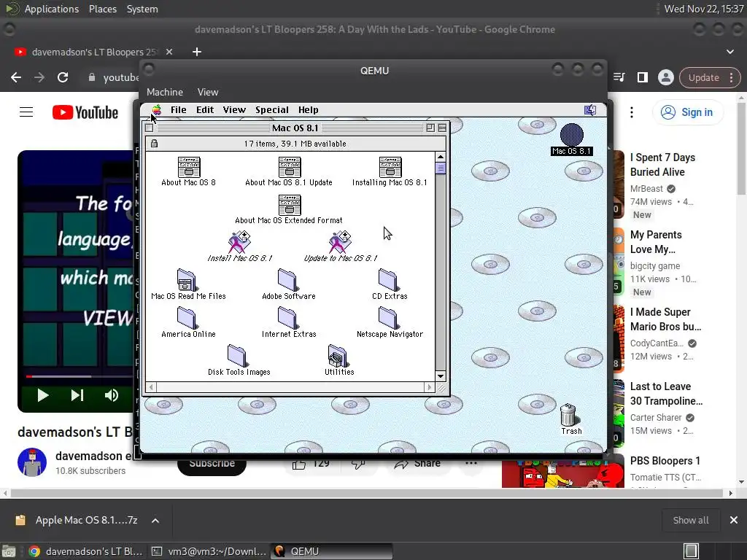
Task: Open Chrome media controls icon
Action: pos(619,77)
